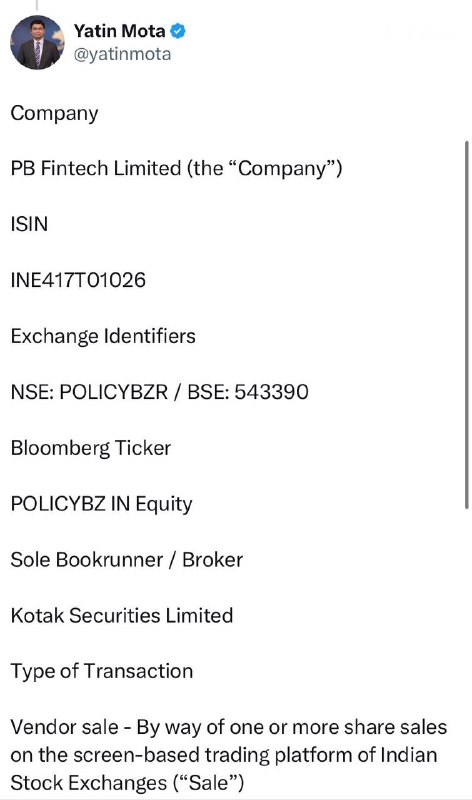Click the NSE: POLICYBZR / BSE: 543390 line
Image resolution: width=472 pixels, height=800 pixels.
point(159,392)
